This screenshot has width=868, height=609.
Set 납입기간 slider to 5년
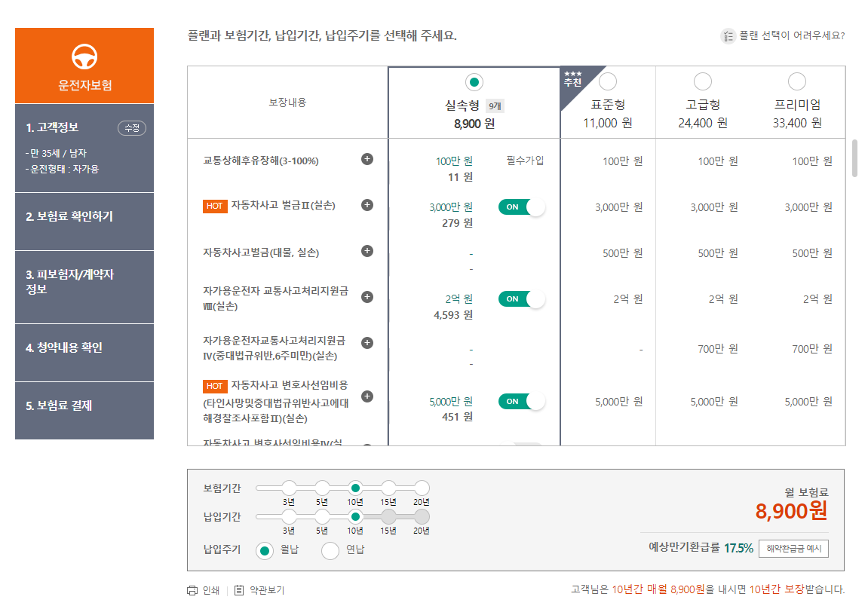(x=322, y=516)
